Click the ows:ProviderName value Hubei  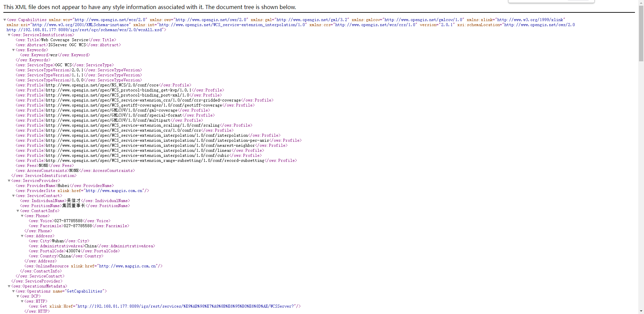tap(63, 186)
